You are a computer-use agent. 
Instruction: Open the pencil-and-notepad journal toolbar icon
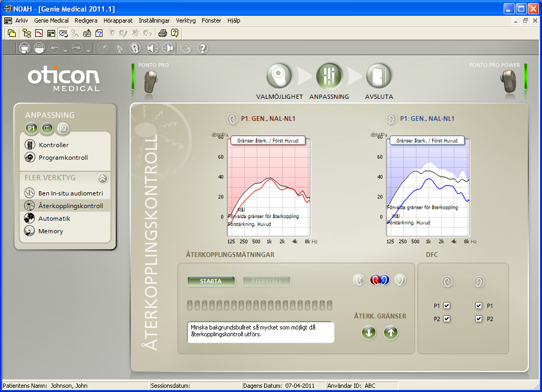87,33
